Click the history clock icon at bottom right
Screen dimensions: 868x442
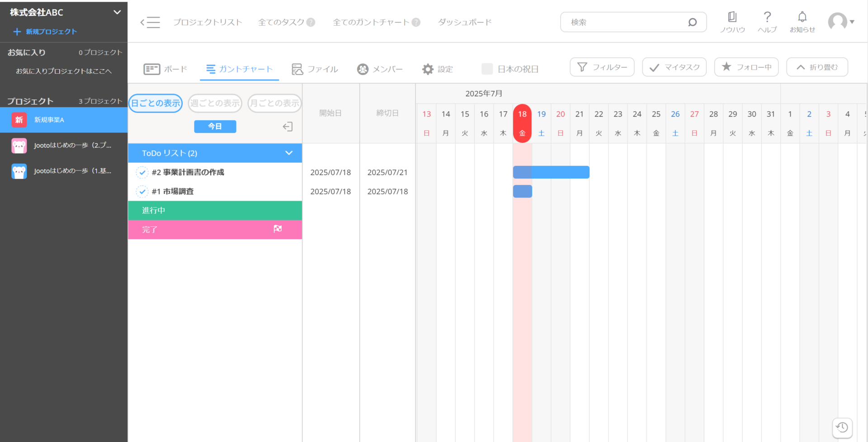click(842, 427)
